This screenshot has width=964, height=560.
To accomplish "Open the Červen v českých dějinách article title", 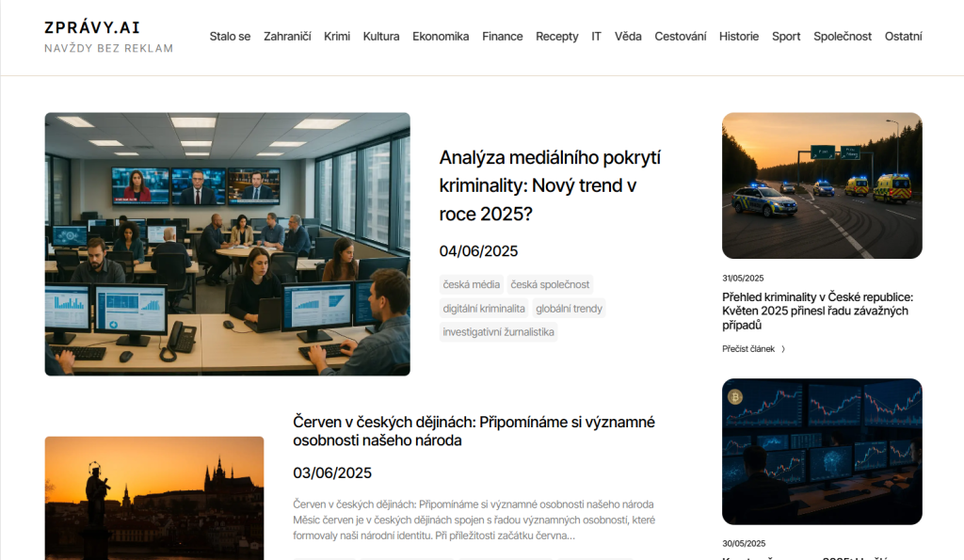I will [474, 431].
